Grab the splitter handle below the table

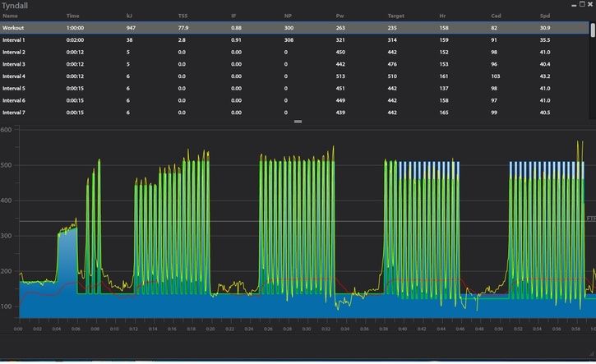(x=298, y=122)
